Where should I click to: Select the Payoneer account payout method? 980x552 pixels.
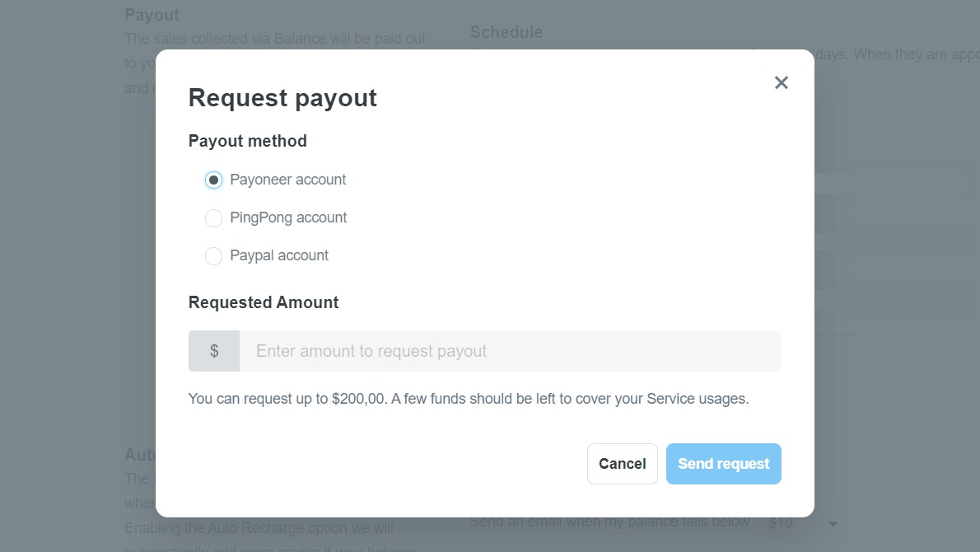tap(213, 179)
